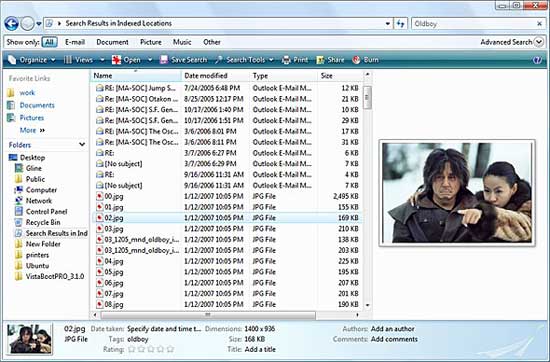The image size is (550, 362).
Task: Click the small thumbnail in details pane
Action: point(29,339)
